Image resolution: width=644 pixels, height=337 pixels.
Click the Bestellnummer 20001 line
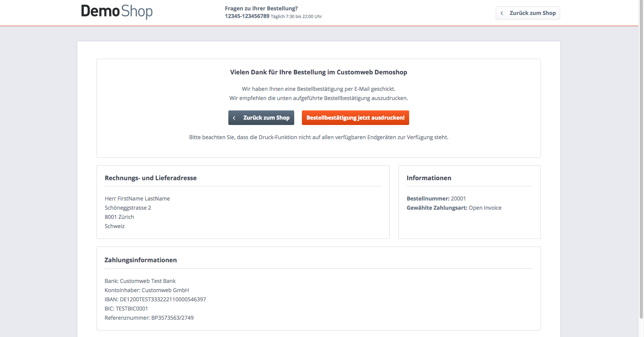coord(436,199)
